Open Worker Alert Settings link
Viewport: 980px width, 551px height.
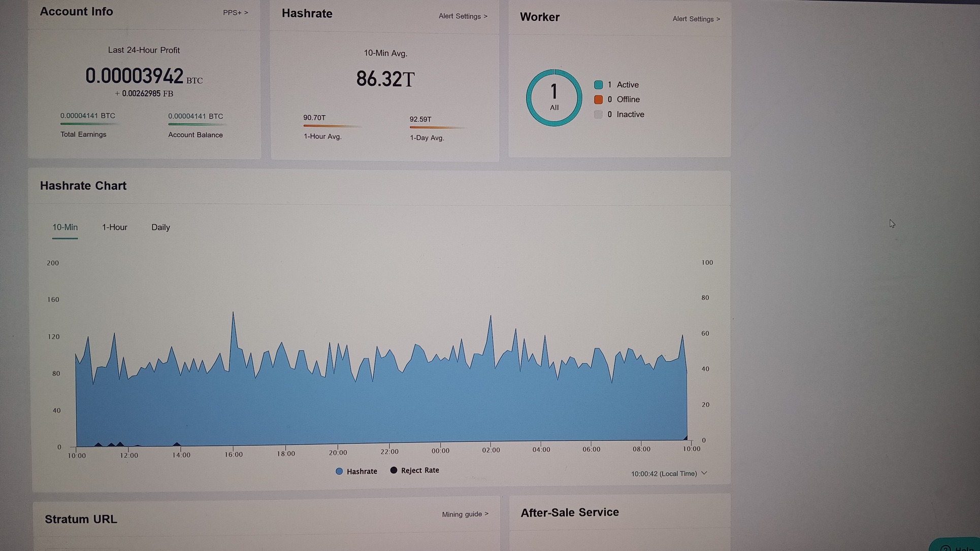(696, 19)
